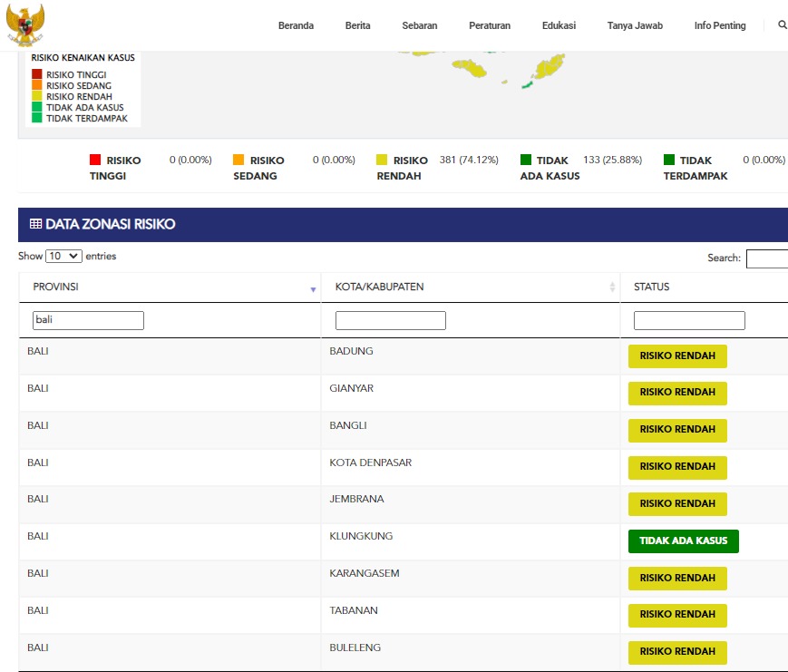Image resolution: width=788 pixels, height=672 pixels.
Task: Sort by the Provinsi column arrow
Action: point(313,288)
